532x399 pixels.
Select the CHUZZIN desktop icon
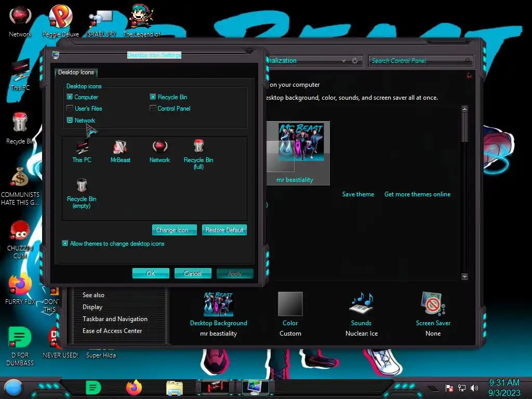(20, 240)
